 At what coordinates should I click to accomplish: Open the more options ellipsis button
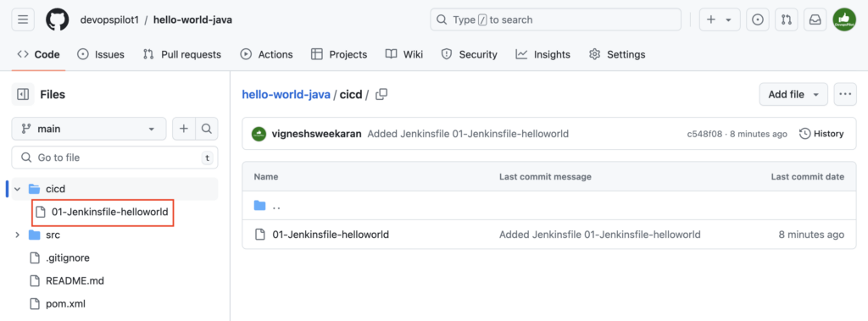point(844,94)
